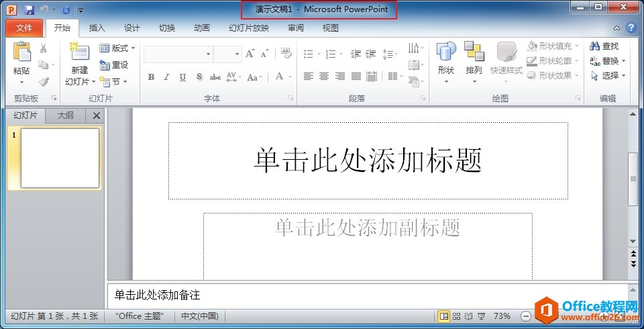Open Shape Fill (形状填充) color menu

click(553, 46)
